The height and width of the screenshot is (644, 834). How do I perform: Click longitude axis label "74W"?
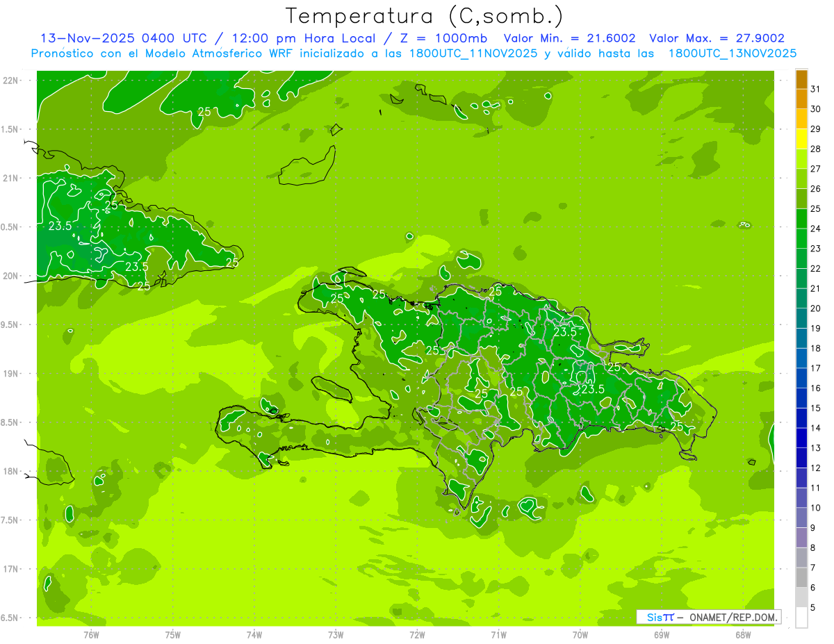pyautogui.click(x=254, y=635)
